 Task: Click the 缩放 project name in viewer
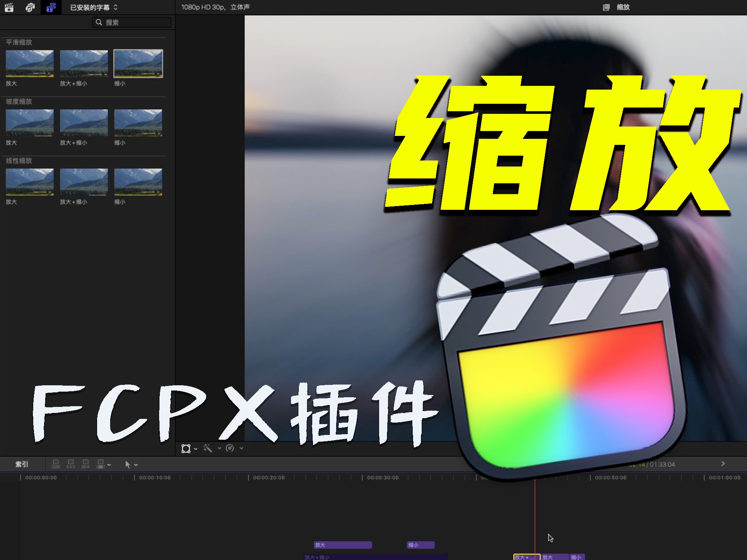pyautogui.click(x=623, y=7)
